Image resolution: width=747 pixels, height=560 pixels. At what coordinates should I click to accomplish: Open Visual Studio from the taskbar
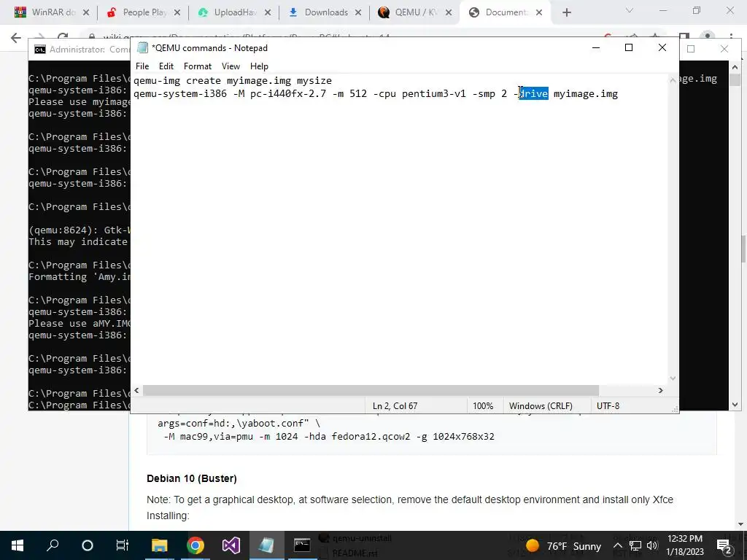point(231,545)
